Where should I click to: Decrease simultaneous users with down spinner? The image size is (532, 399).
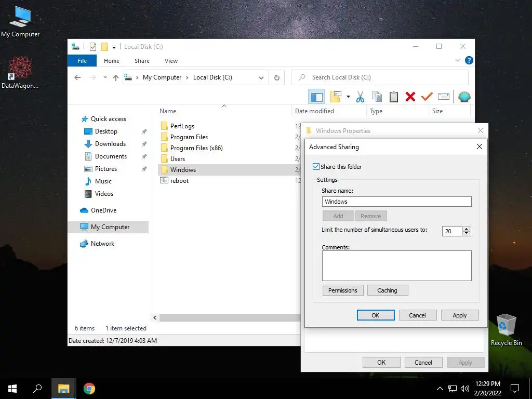tap(466, 233)
